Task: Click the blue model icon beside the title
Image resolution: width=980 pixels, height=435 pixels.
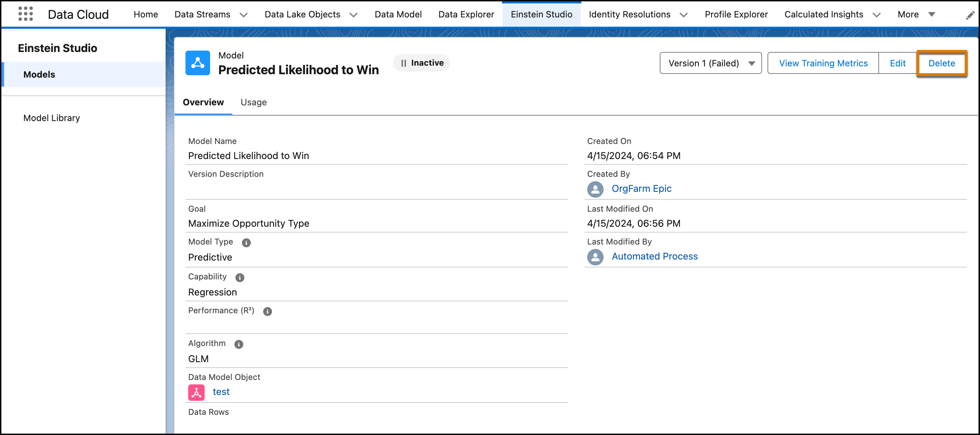Action: (197, 63)
